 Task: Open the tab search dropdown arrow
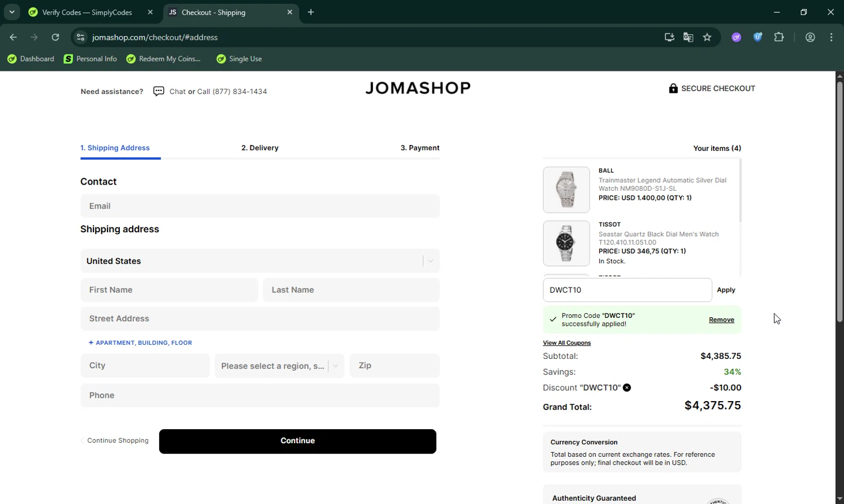12,12
